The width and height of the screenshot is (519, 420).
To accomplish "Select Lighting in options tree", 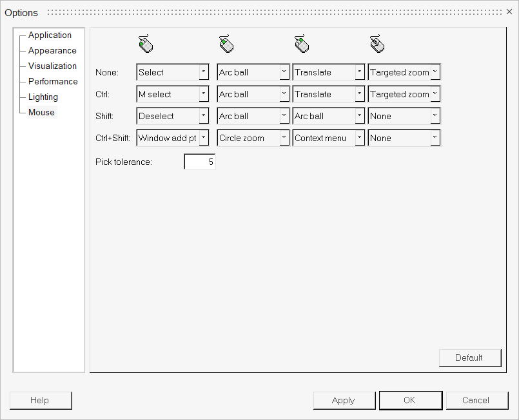I will (x=43, y=97).
